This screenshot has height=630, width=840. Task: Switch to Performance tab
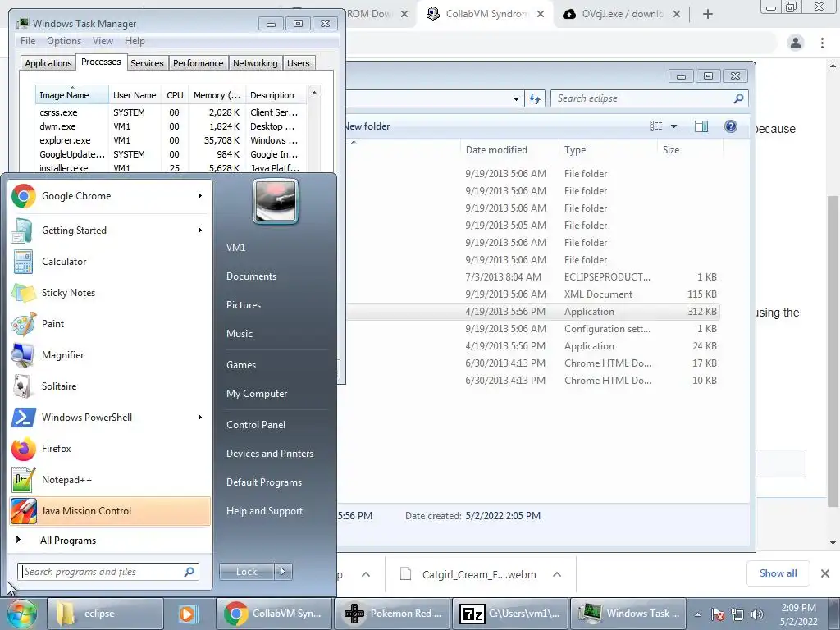199,63
